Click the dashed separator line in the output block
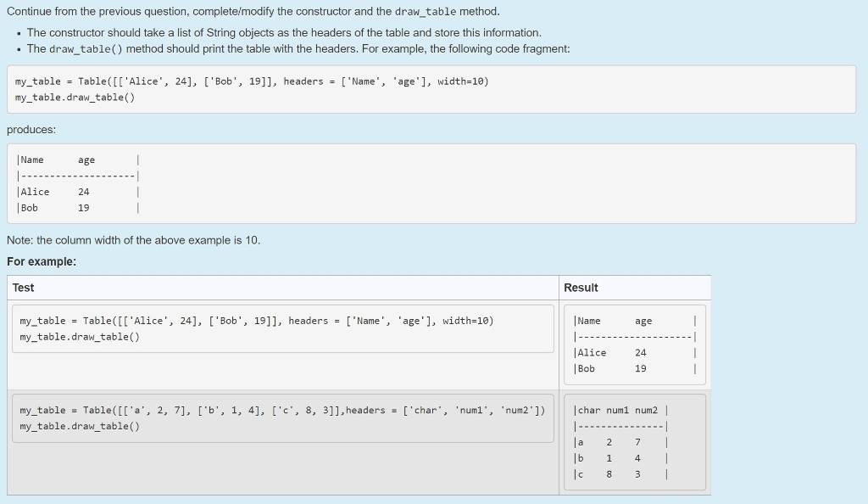 tap(76, 176)
